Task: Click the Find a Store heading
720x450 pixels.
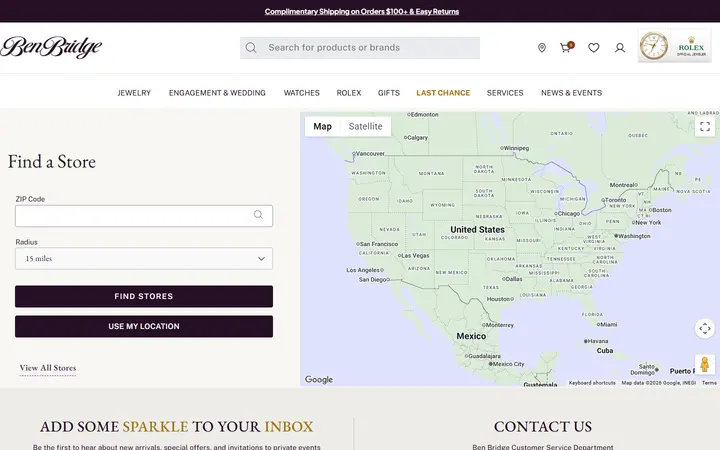Action: (51, 162)
